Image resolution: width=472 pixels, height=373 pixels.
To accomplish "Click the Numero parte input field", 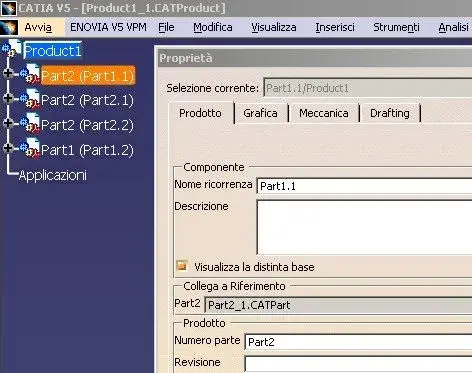I will (x=358, y=342).
